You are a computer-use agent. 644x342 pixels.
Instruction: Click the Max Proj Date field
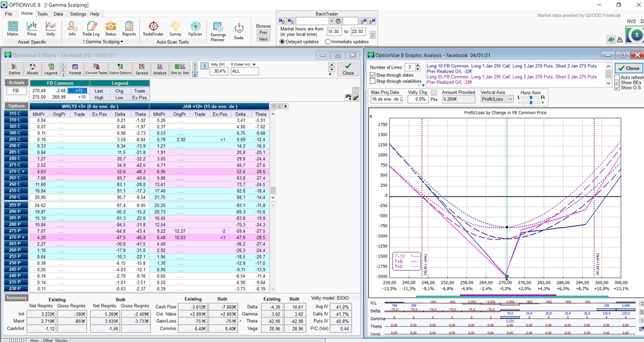pyautogui.click(x=386, y=99)
